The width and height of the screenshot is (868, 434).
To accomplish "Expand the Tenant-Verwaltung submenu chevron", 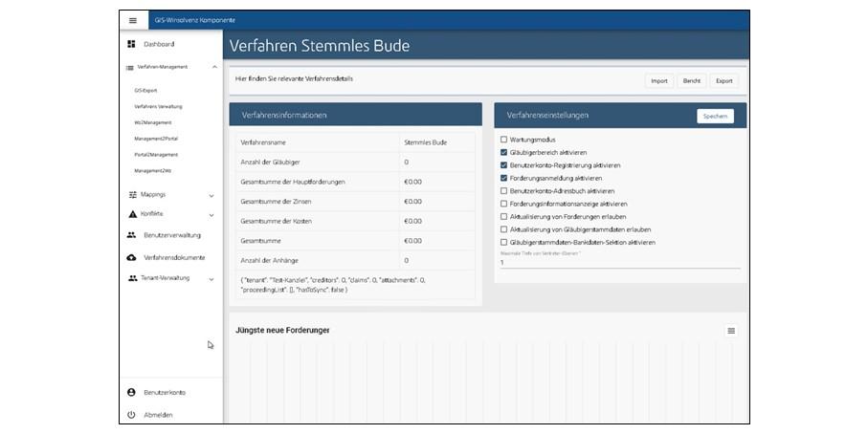I will (211, 279).
